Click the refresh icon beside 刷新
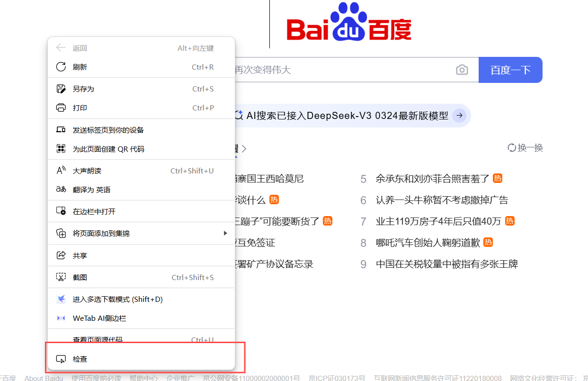 pyautogui.click(x=61, y=67)
